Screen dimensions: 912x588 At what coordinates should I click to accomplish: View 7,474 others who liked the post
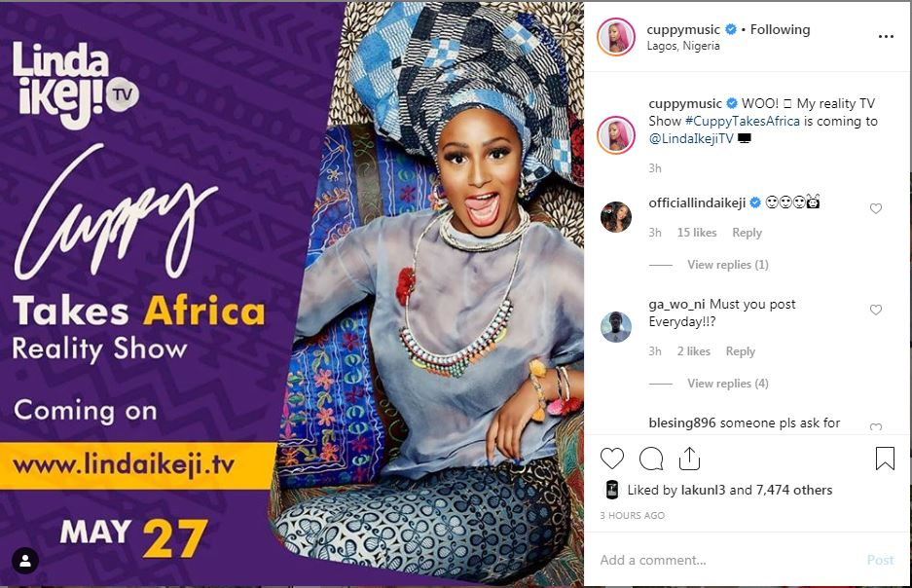pyautogui.click(x=794, y=491)
